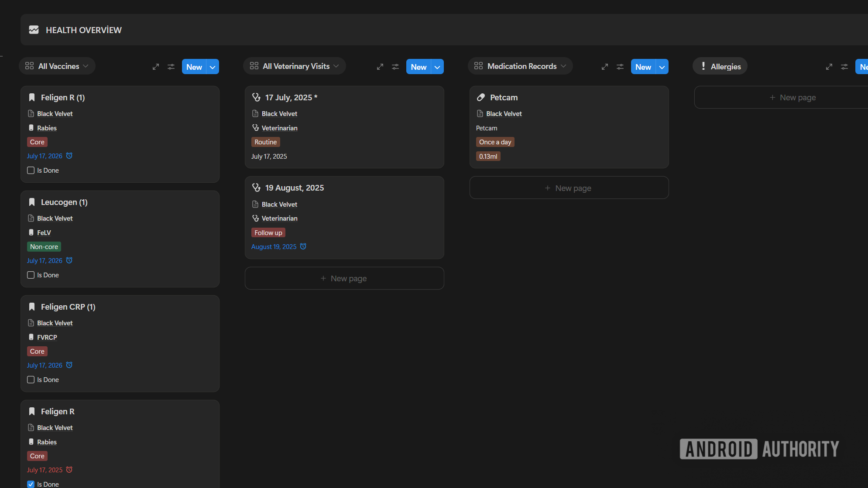Open dropdown arrow beside Veterinary Visits New button
Image resolution: width=868 pixels, height=488 pixels.
(x=437, y=67)
